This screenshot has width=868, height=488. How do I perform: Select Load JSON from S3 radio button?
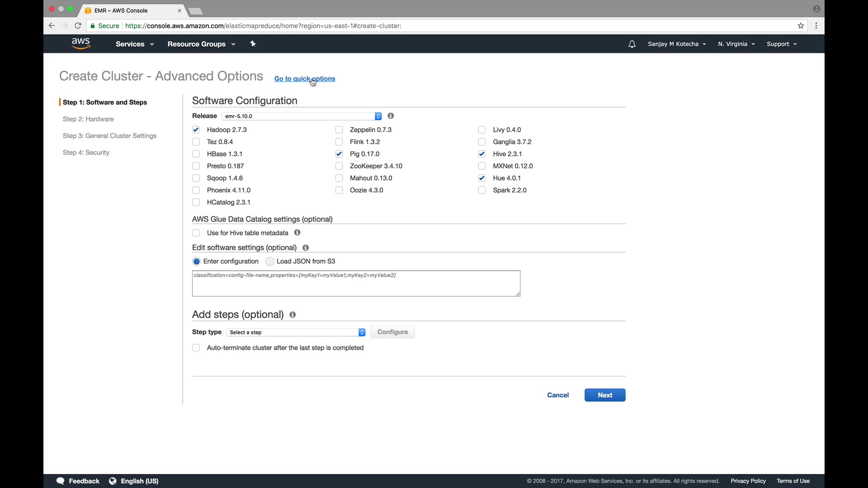coord(270,262)
